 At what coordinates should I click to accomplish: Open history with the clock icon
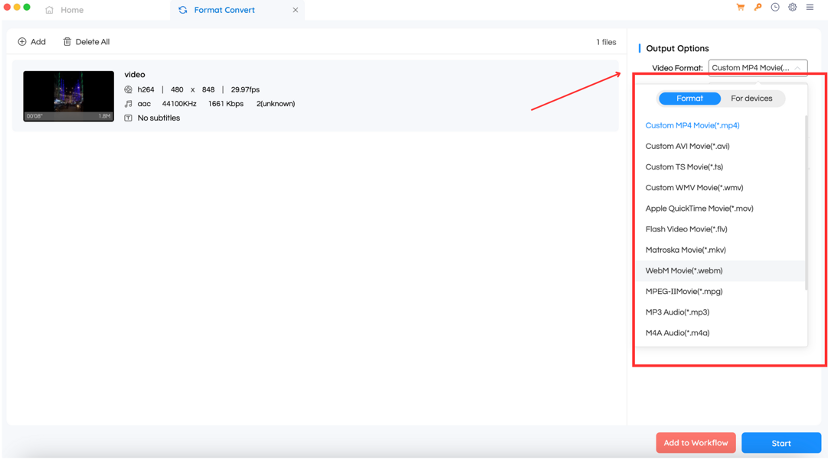(x=775, y=8)
